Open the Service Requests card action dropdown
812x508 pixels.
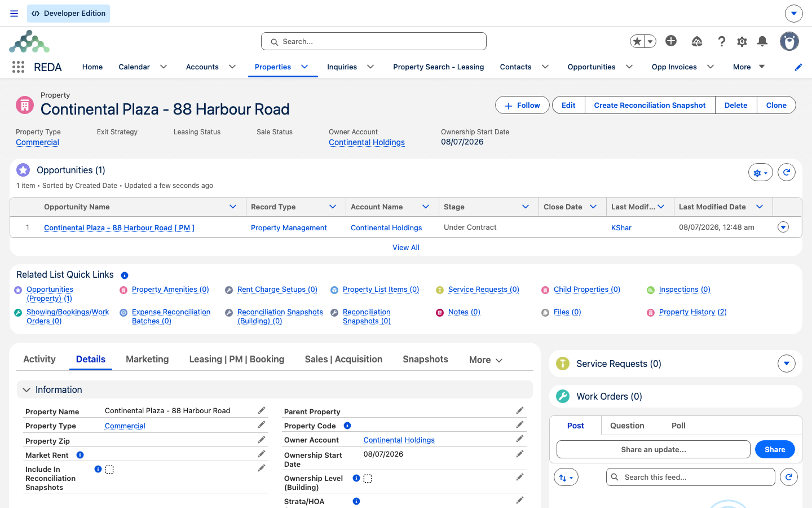pos(787,364)
